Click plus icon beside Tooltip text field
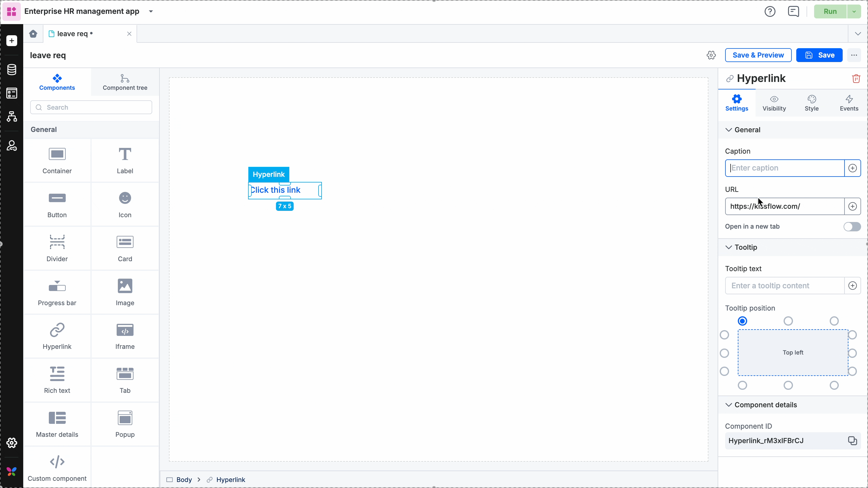Viewport: 868px width, 488px height. [853, 286]
